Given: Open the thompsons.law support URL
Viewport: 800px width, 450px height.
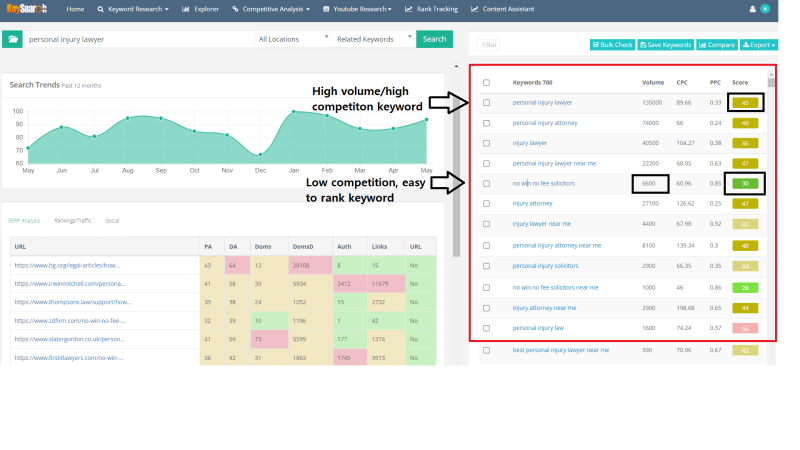Looking at the screenshot, I should pyautogui.click(x=72, y=302).
